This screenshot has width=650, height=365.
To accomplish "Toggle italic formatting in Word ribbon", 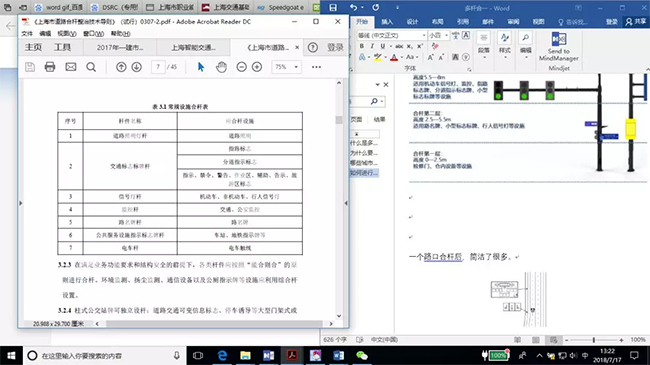I will coord(372,46).
